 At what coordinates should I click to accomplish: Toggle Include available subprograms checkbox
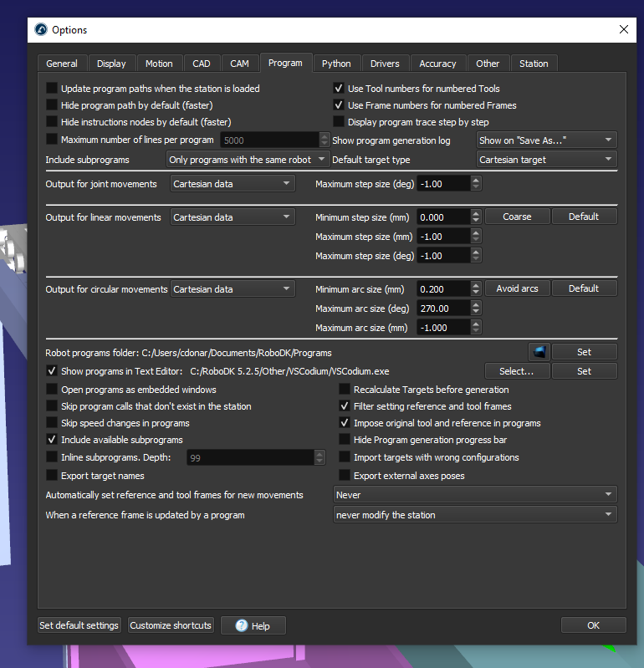(x=52, y=440)
